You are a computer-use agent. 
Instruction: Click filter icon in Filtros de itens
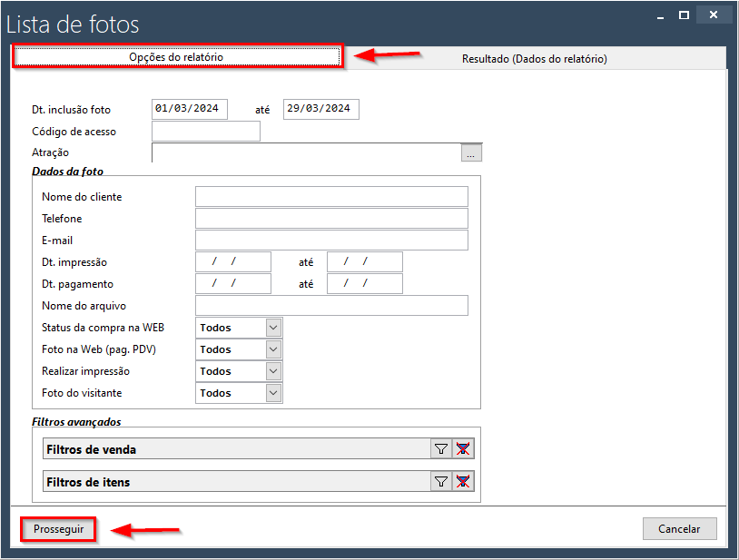(441, 482)
